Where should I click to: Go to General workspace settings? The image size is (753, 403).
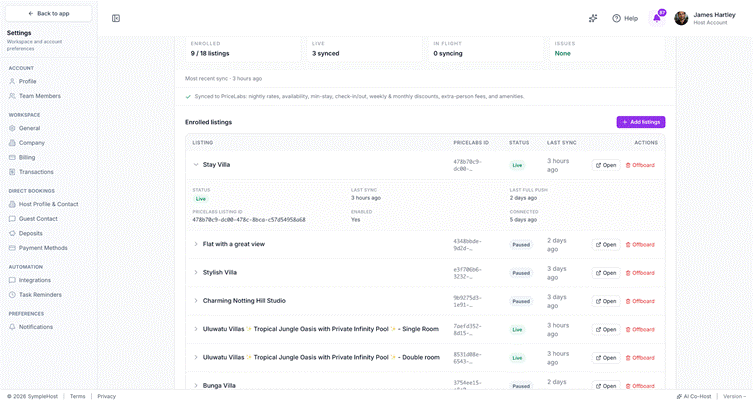(29, 128)
